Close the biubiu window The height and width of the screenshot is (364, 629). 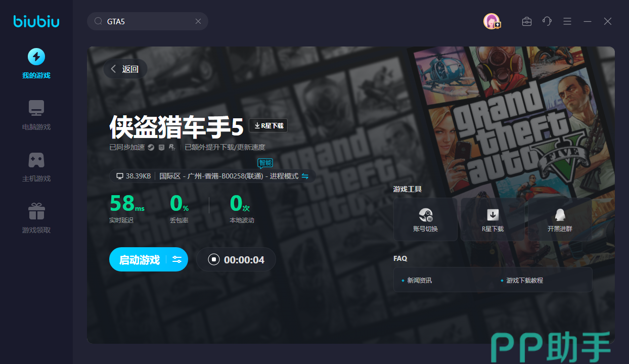(608, 21)
